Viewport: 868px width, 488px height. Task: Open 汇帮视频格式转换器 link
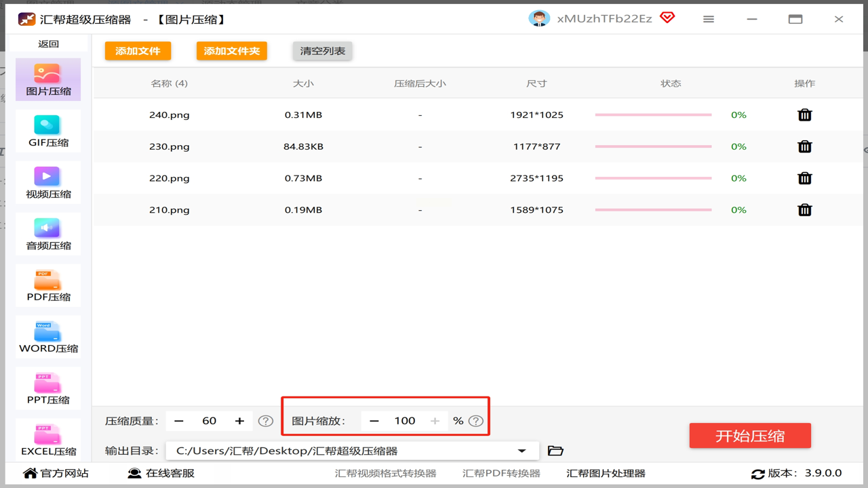(385, 473)
